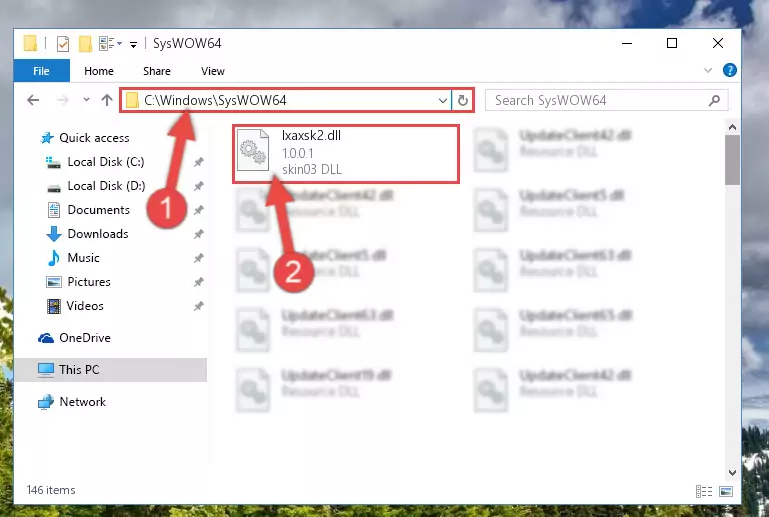Go forward with the right arrow
Viewport: 769px width, 517px height.
pos(62,100)
